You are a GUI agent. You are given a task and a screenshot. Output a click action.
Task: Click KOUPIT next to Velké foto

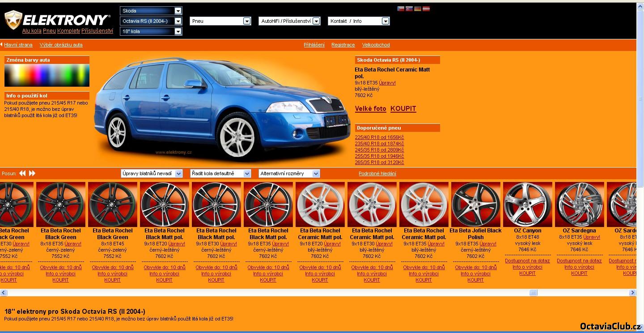[403, 109]
